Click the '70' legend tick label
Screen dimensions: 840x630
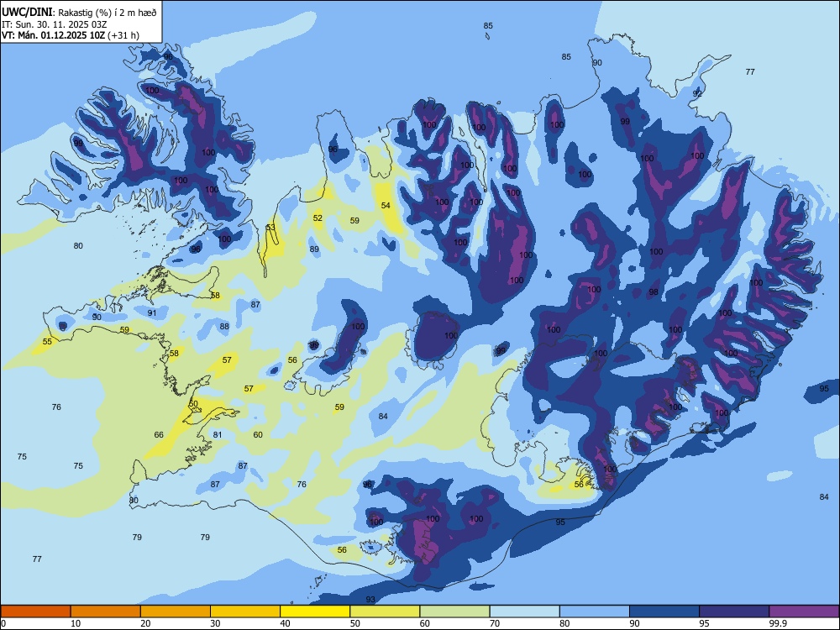[x=495, y=623]
